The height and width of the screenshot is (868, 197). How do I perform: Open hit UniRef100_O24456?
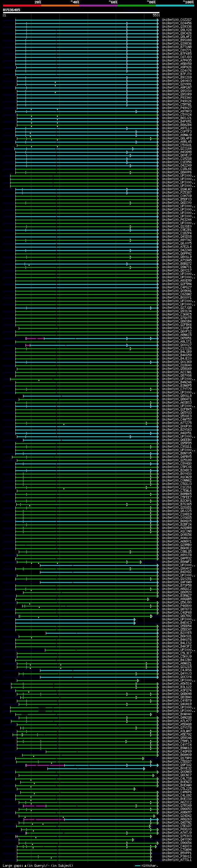point(177,23)
